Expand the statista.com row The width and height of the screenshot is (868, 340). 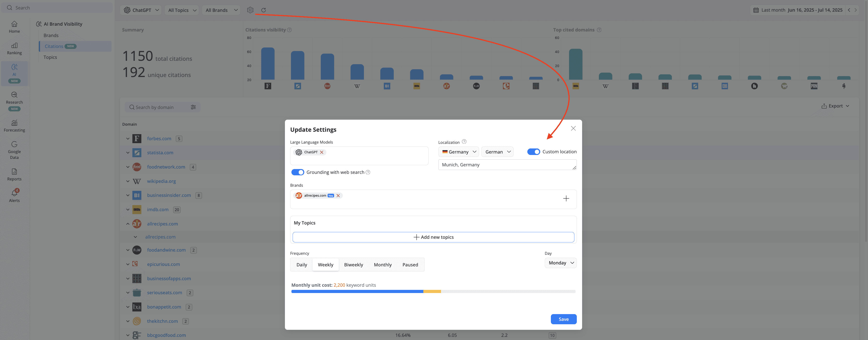click(128, 153)
